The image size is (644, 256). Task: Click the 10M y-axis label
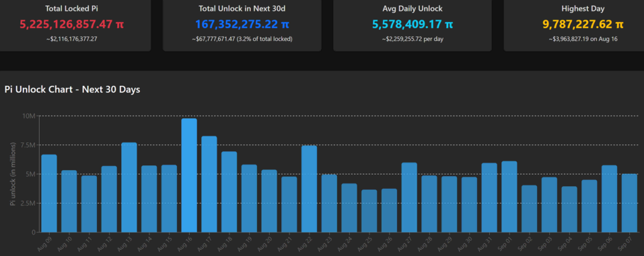click(29, 116)
